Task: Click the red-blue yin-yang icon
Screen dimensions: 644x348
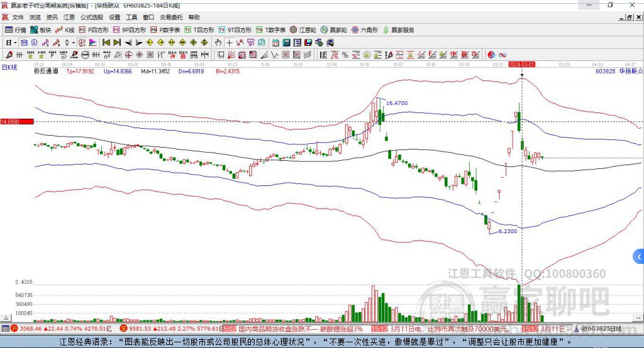Action: [491, 55]
